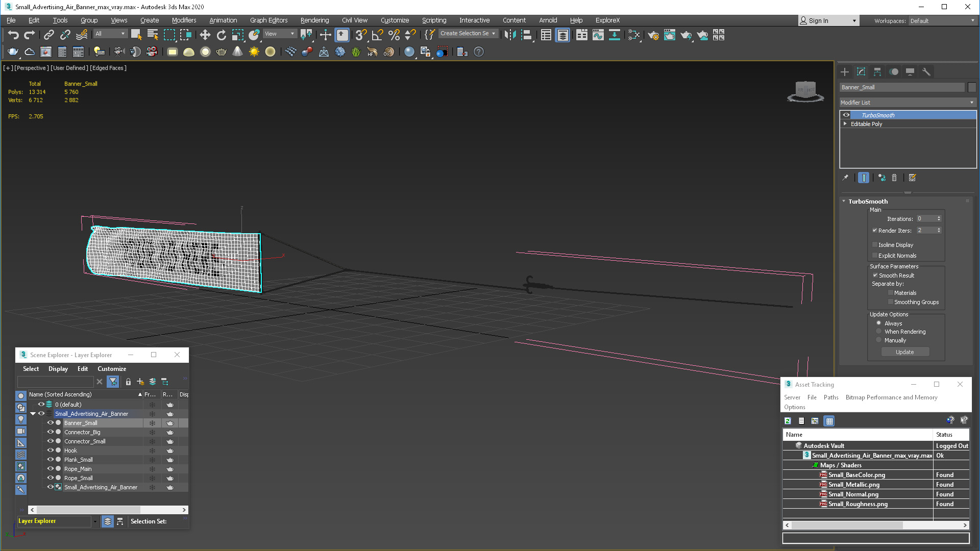980x551 pixels.
Task: Enable Isoline Display checkbox
Action: coord(875,244)
